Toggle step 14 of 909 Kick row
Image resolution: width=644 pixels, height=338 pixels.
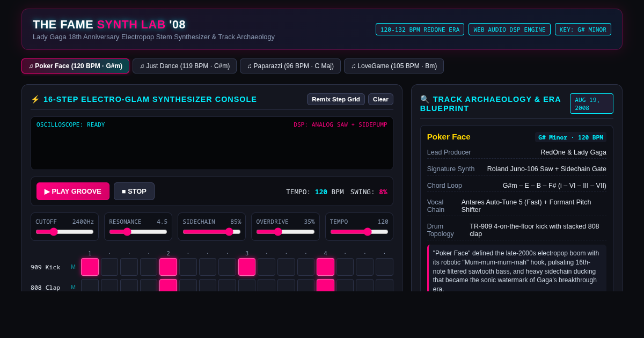click(345, 267)
